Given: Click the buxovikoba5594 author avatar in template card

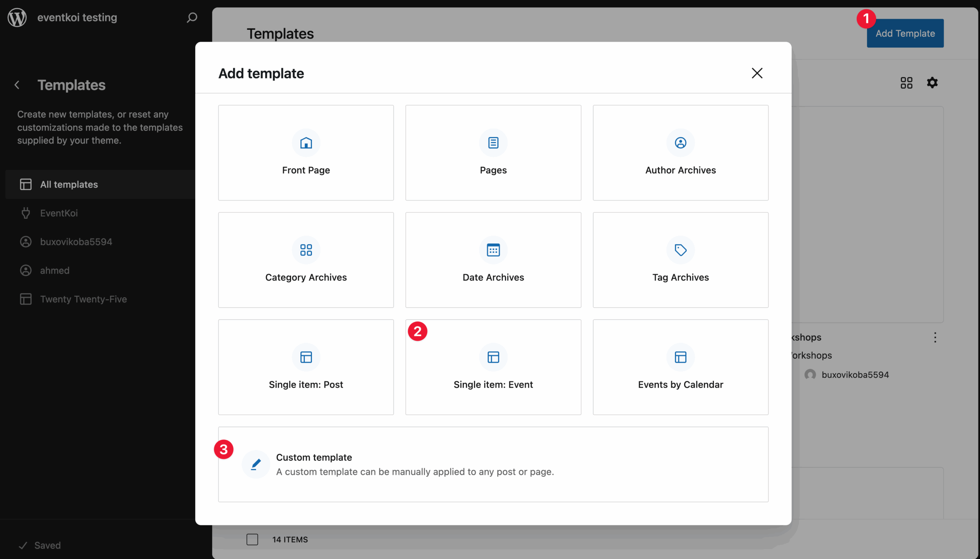Looking at the screenshot, I should click(810, 375).
